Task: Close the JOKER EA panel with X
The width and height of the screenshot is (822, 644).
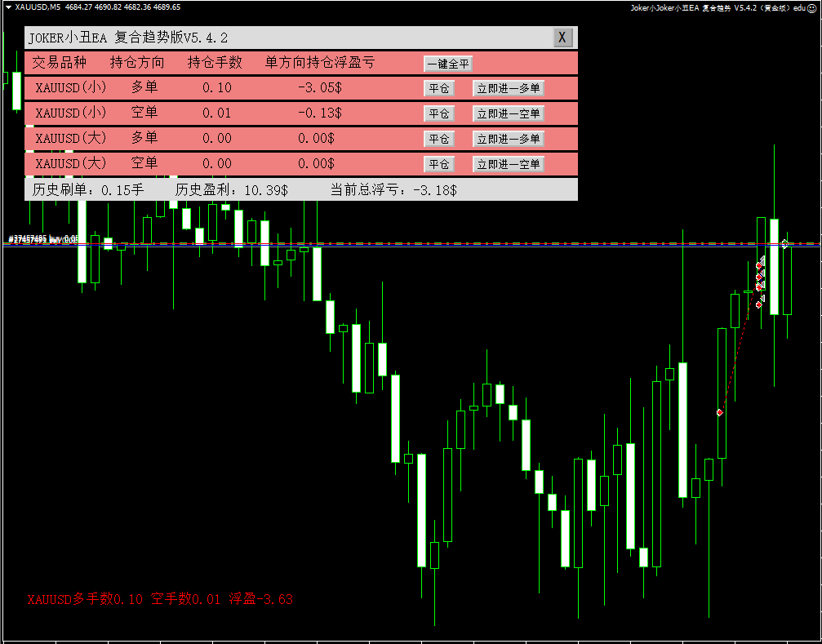Action: [562, 38]
